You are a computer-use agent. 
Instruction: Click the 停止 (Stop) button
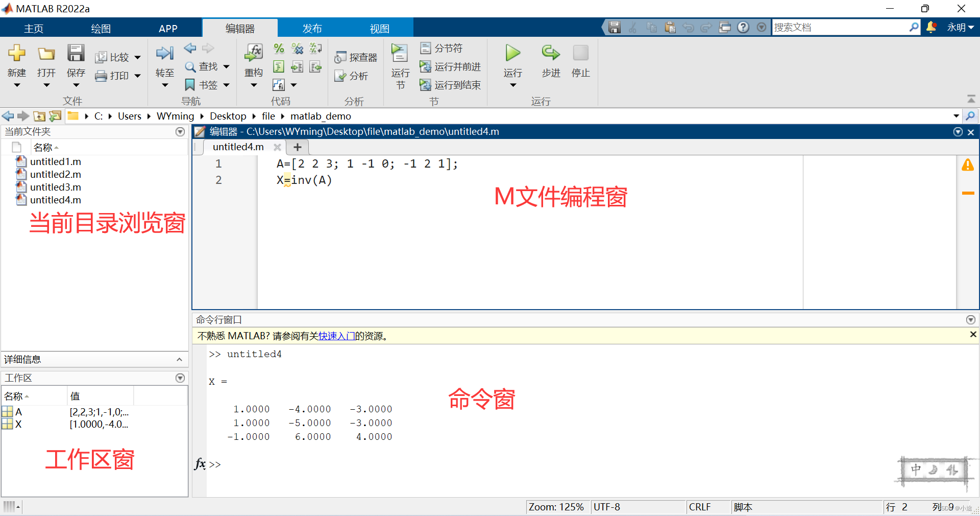coord(580,53)
